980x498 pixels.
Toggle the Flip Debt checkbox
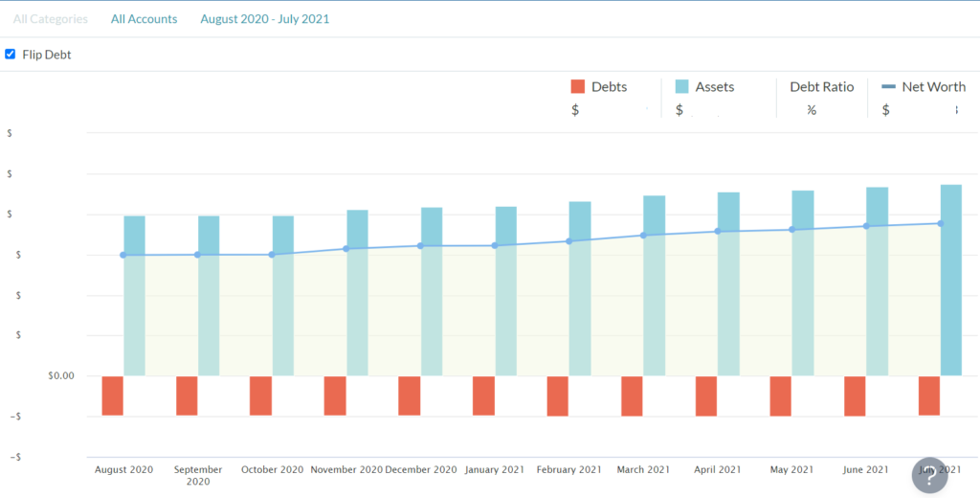coord(10,54)
